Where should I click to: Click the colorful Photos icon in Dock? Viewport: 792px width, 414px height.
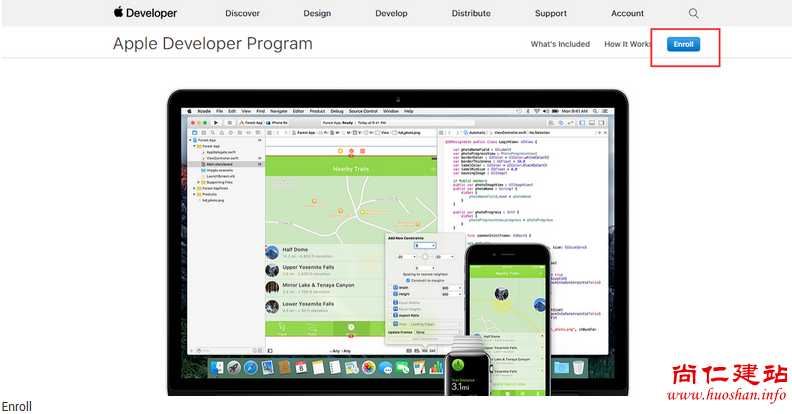click(367, 368)
